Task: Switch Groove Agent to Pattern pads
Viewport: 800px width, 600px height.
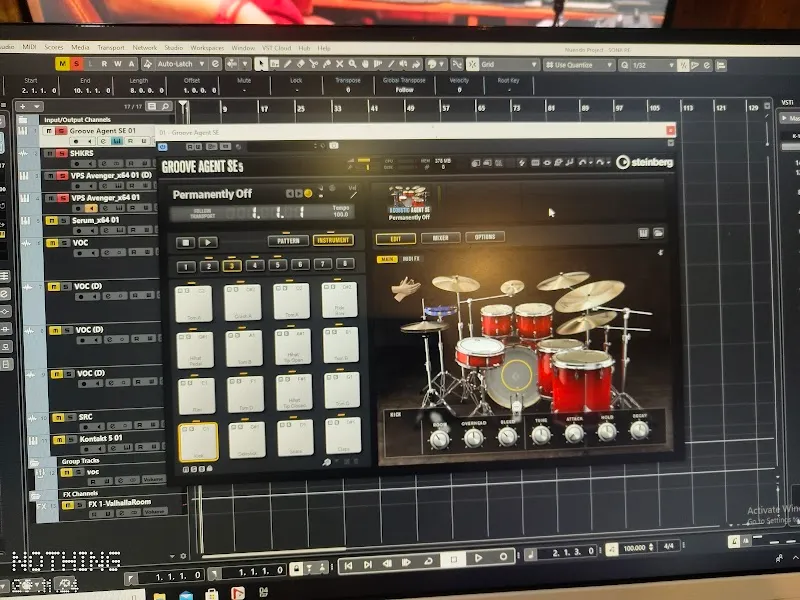Action: click(288, 240)
